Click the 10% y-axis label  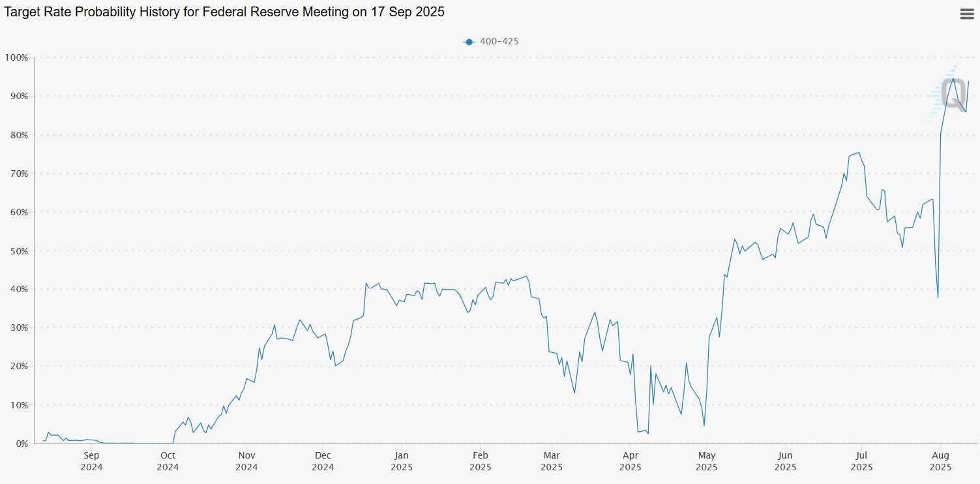[19, 405]
